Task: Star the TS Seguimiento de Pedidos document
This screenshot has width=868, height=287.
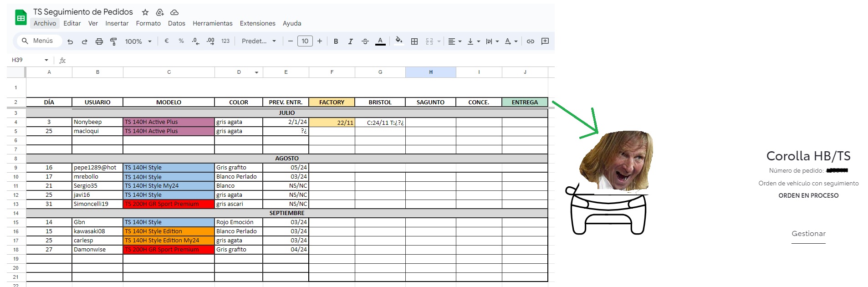Action: [145, 12]
